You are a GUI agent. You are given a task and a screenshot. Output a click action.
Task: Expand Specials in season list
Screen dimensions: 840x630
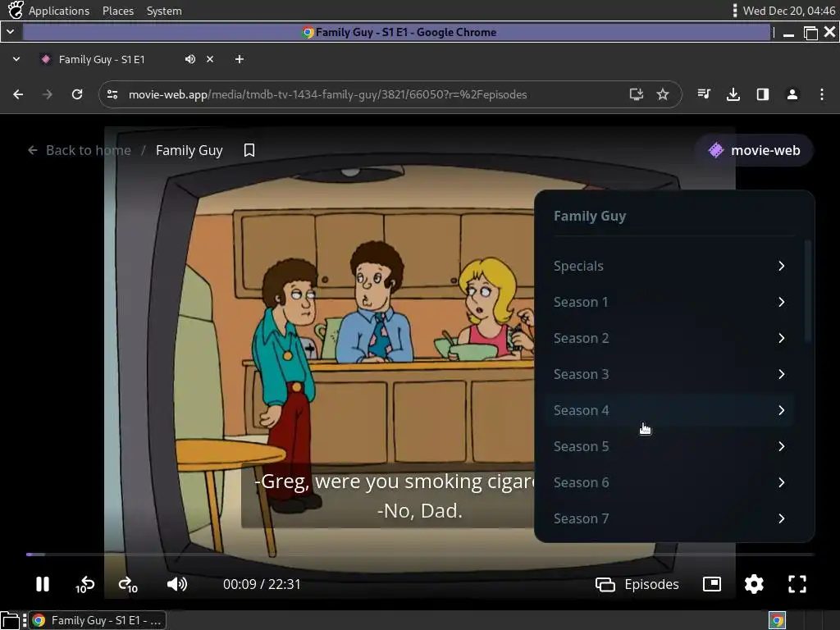[669, 266]
